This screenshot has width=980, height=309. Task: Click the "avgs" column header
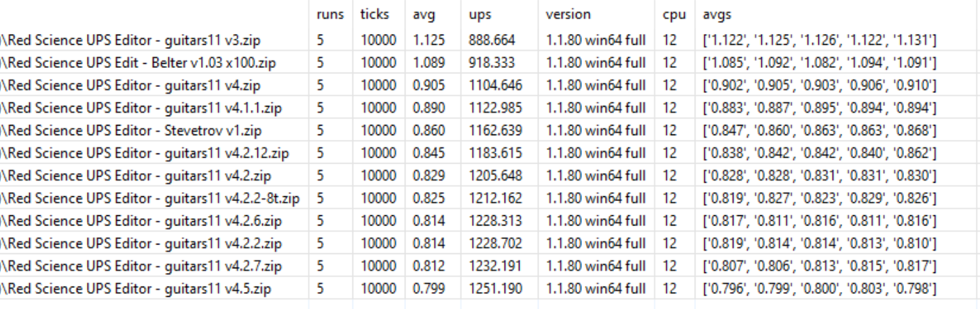pos(717,14)
